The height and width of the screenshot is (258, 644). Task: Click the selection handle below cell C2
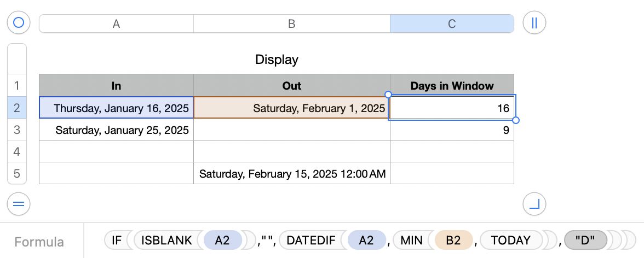click(515, 120)
